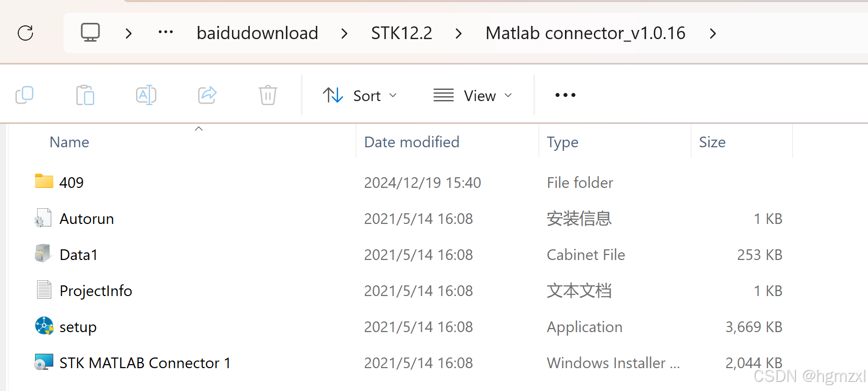Viewport: 868px width, 391px height.
Task: Sort by the Name column header
Action: pos(70,142)
